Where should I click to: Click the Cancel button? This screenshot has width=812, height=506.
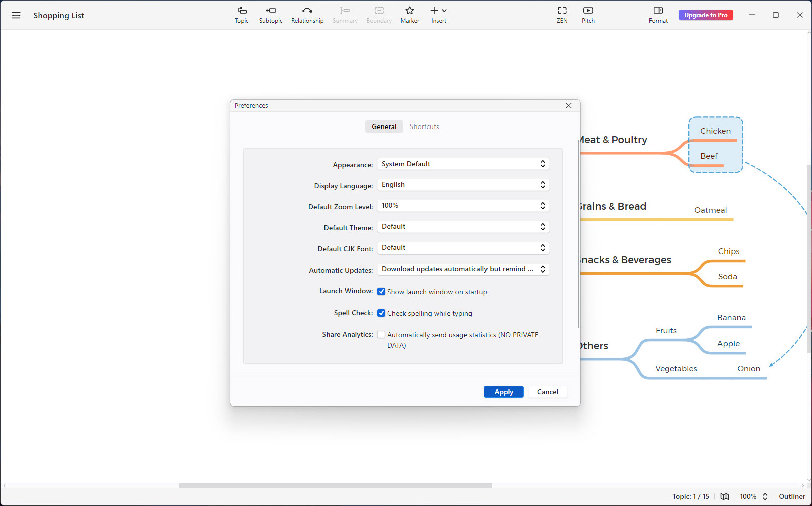(x=548, y=392)
